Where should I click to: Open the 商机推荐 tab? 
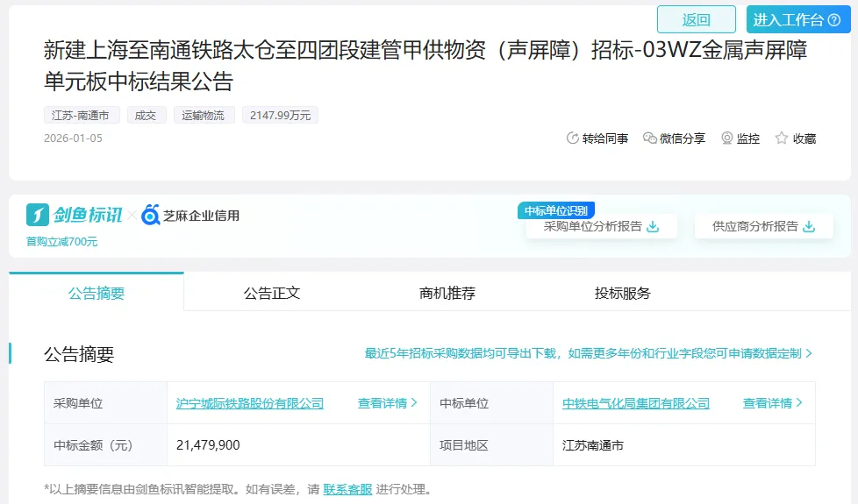[x=447, y=293]
